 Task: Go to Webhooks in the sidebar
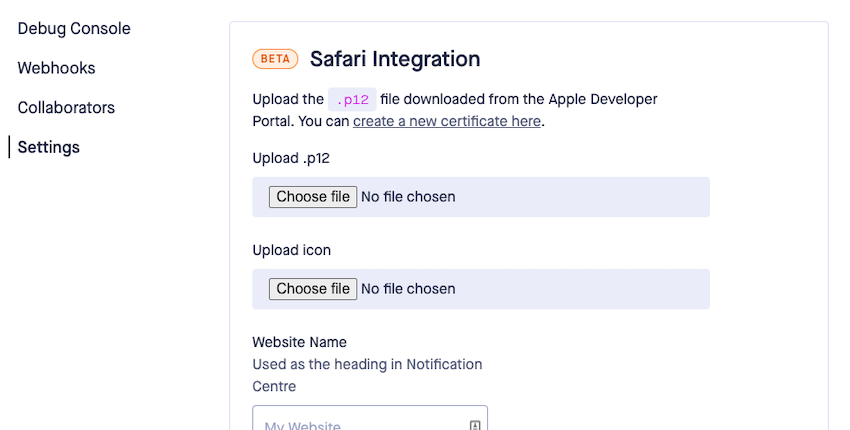(56, 68)
